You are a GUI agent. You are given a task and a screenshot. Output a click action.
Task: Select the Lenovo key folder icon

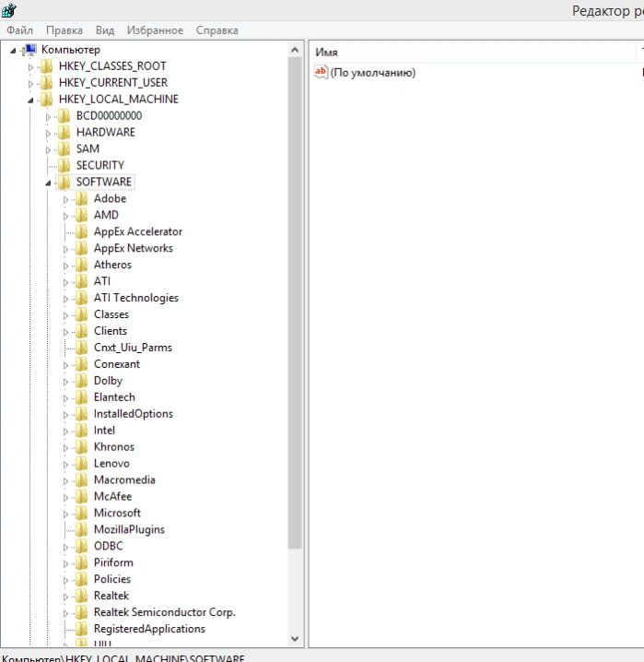tap(81, 464)
